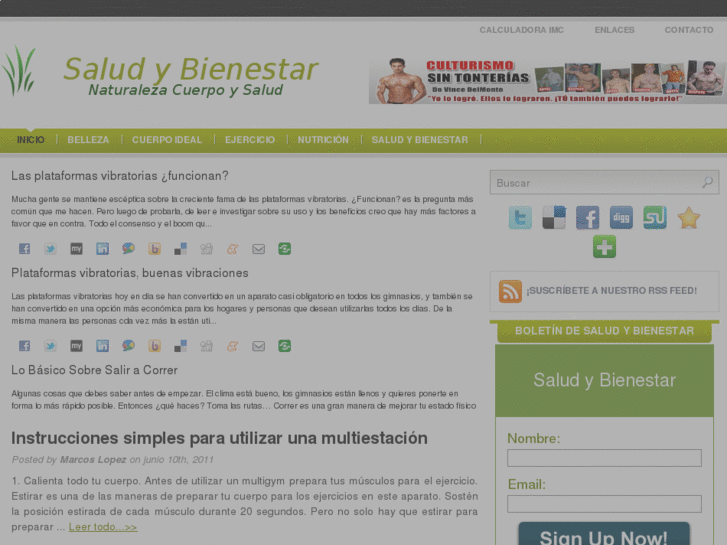The image size is (727, 545).
Task: Open 'Las plataformas vibratorias ¿funcionan?' article
Action: coord(120,176)
